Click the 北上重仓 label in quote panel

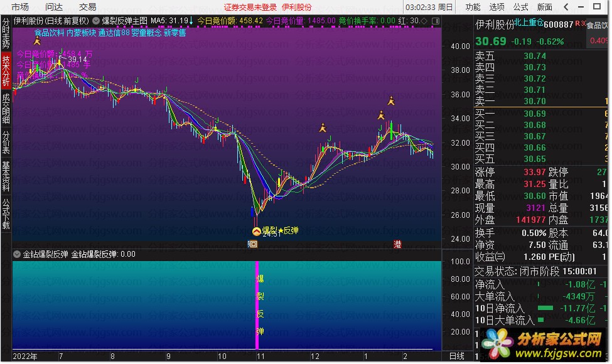529,23
